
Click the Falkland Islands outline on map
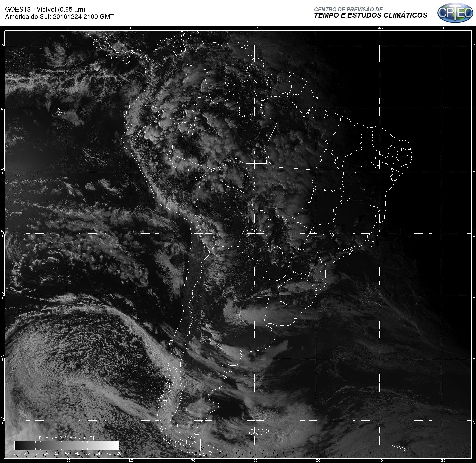(x=258, y=432)
